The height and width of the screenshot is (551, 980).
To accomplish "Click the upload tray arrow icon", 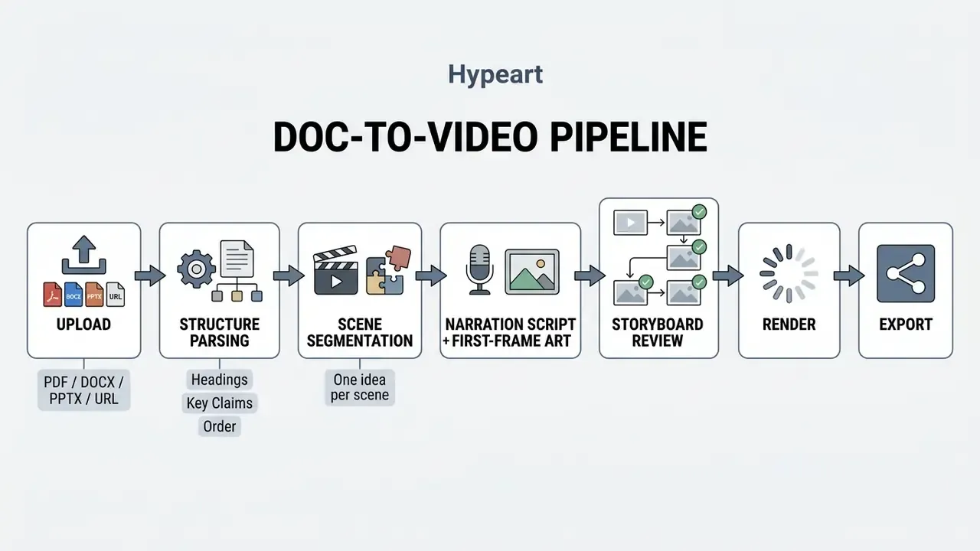I will (x=84, y=256).
